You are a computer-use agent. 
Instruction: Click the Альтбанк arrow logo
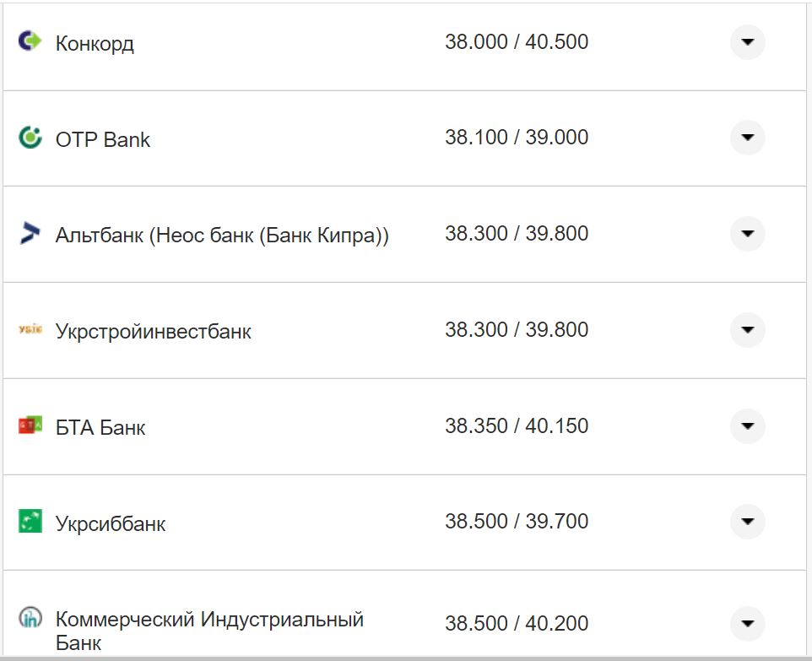[30, 234]
